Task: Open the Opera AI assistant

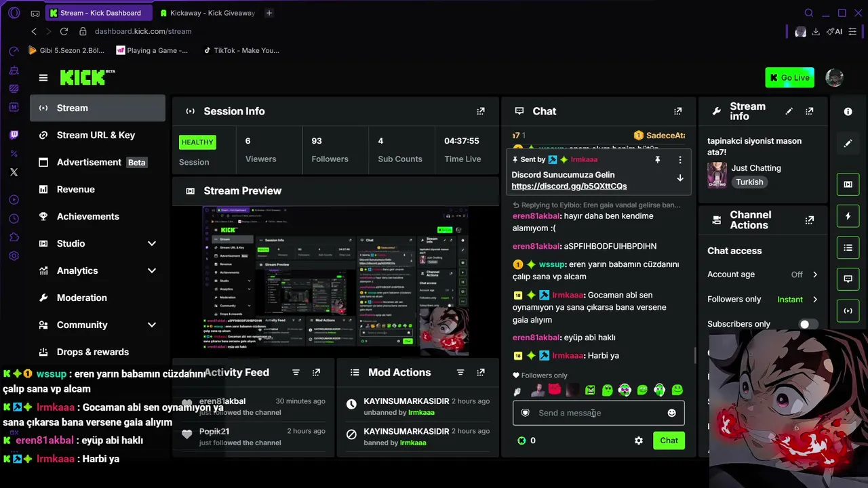Action: coord(834,31)
